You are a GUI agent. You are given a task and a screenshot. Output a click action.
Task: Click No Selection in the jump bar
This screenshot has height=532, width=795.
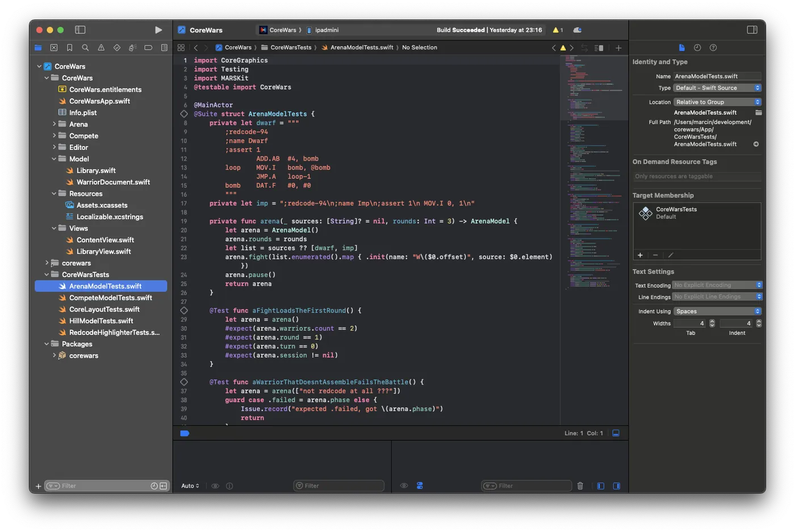420,48
